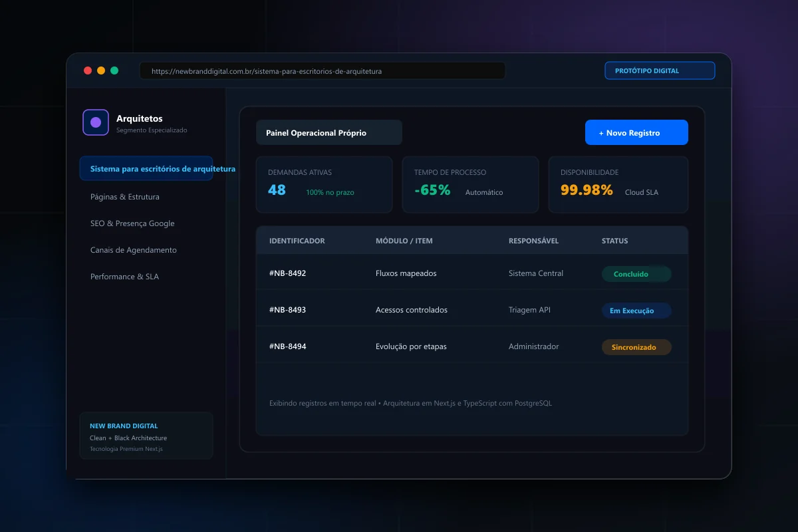Image resolution: width=798 pixels, height=532 pixels.
Task: Click the Sincronizado status badge
Action: [636, 347]
